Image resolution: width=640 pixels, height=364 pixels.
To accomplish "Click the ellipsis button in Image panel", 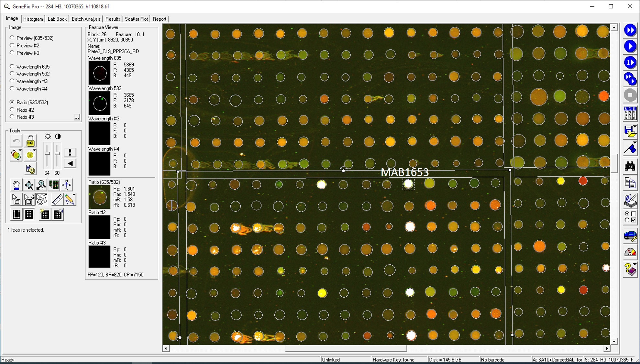I will tap(77, 117).
